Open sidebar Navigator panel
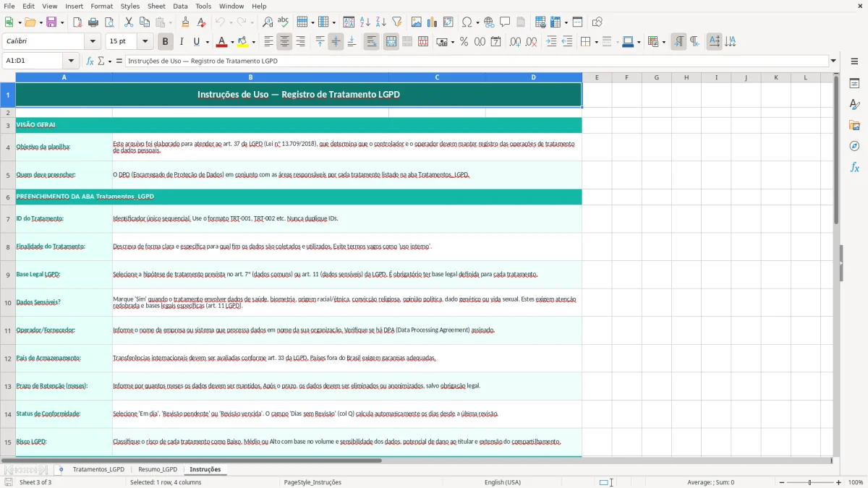Screen dimensions: 868x488 854,146
